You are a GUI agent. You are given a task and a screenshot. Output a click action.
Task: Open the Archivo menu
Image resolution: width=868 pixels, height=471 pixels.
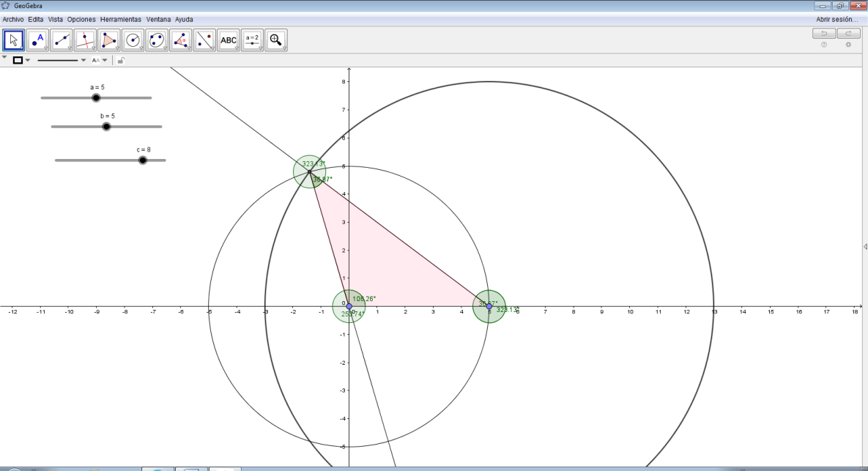[13, 19]
